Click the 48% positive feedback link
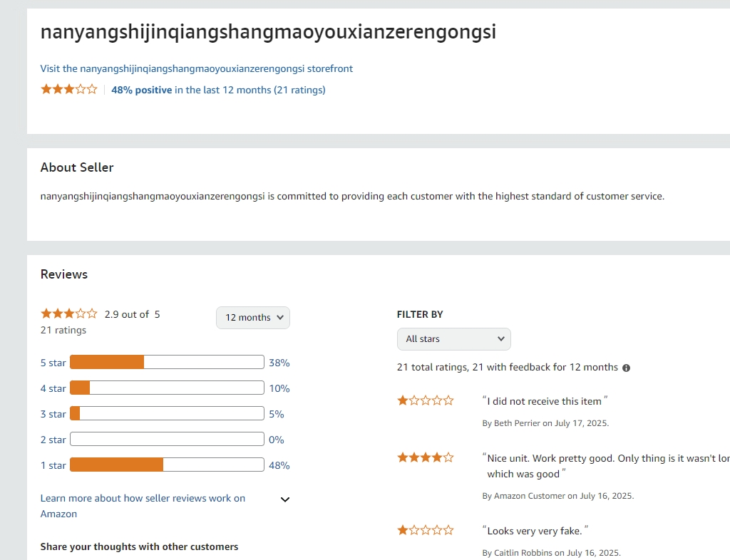 click(x=141, y=90)
